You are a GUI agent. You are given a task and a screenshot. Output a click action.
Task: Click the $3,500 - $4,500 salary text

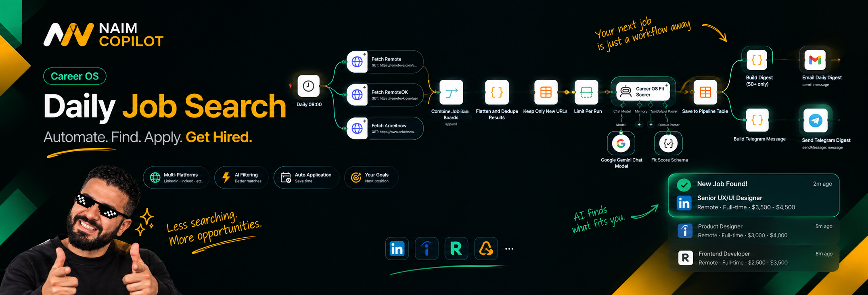coord(773,207)
